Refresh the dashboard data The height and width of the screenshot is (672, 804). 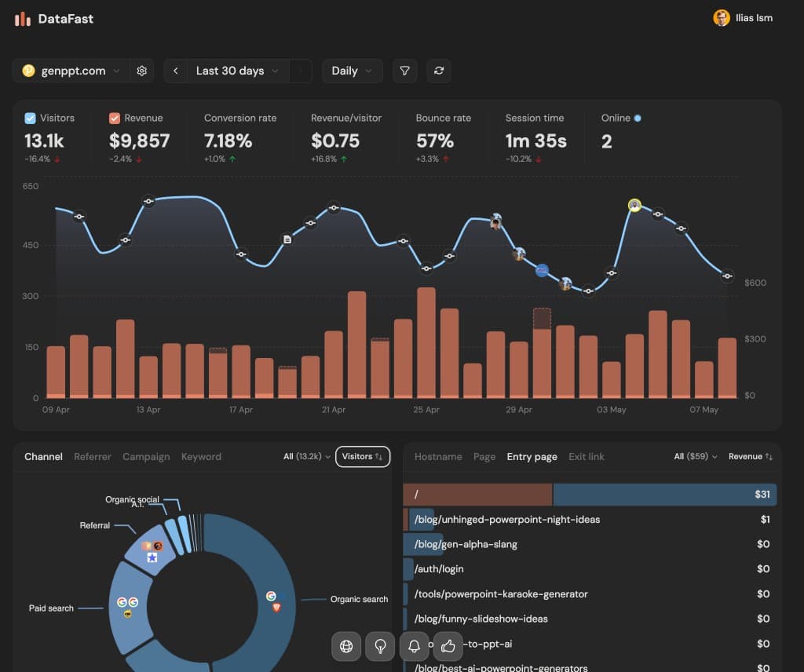439,71
